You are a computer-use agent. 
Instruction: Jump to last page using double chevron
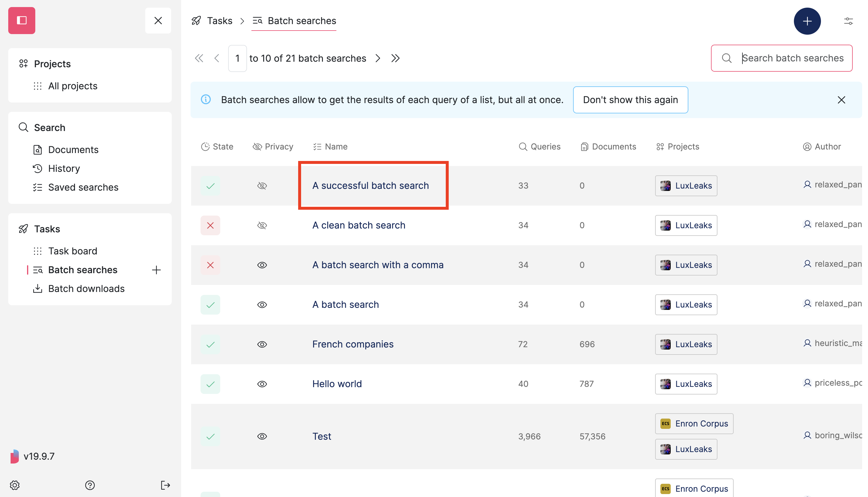tap(395, 58)
